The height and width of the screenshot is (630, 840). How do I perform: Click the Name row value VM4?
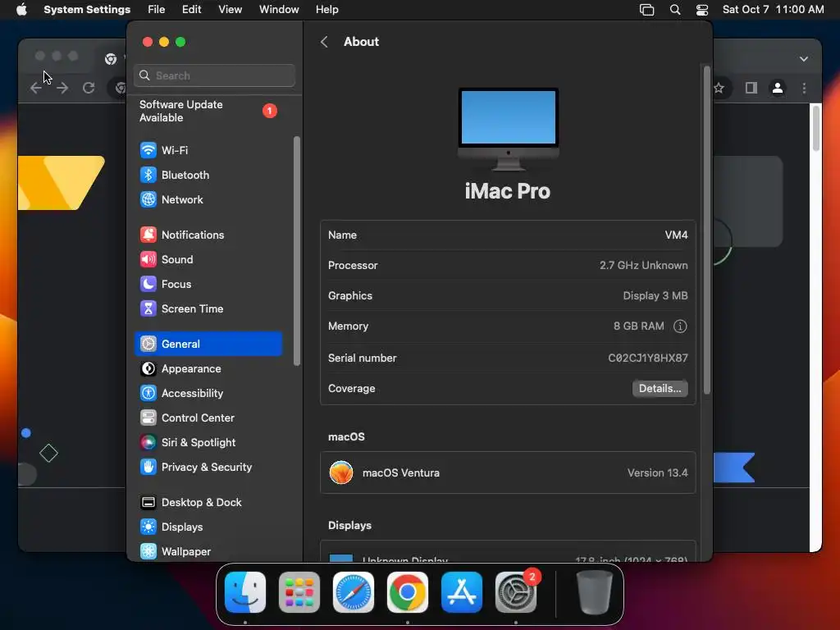tap(676, 235)
